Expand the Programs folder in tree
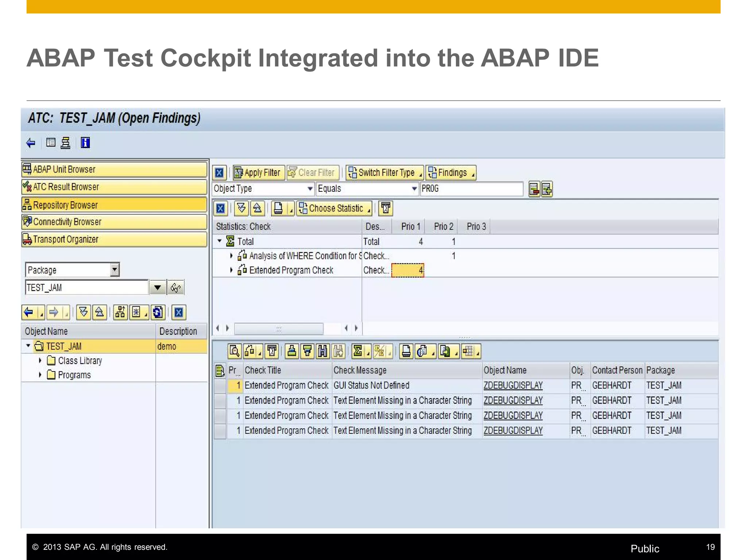 pyautogui.click(x=40, y=375)
